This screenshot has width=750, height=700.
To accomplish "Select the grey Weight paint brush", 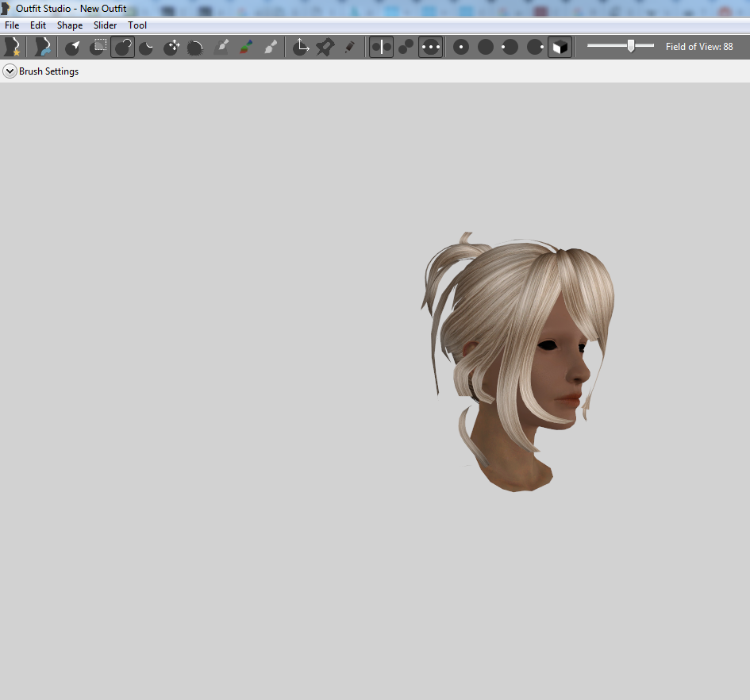I will [x=221, y=47].
